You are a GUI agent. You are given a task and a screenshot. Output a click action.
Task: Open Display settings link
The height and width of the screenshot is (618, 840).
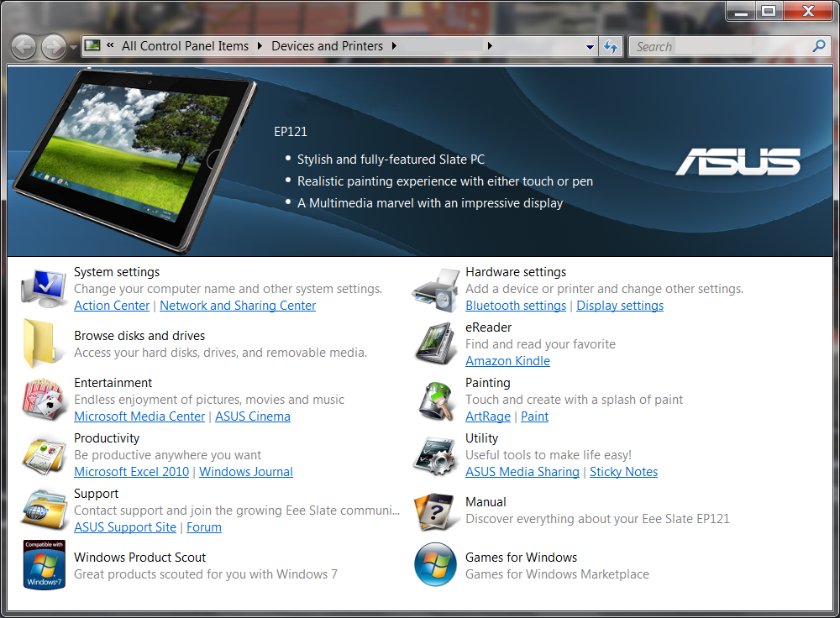tap(621, 306)
